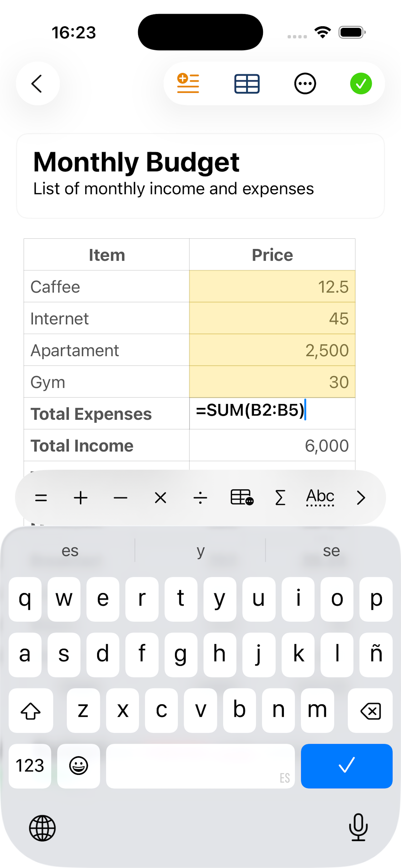
Task: Switch keyboard language with globe icon
Action: tap(42, 828)
